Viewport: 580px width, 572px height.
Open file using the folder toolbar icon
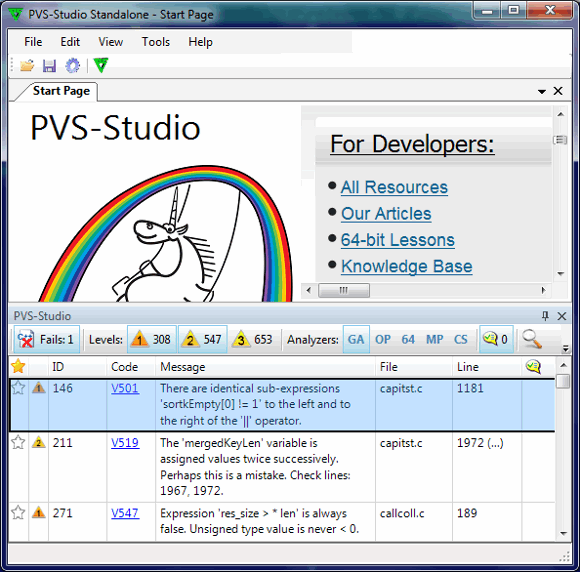[x=27, y=65]
